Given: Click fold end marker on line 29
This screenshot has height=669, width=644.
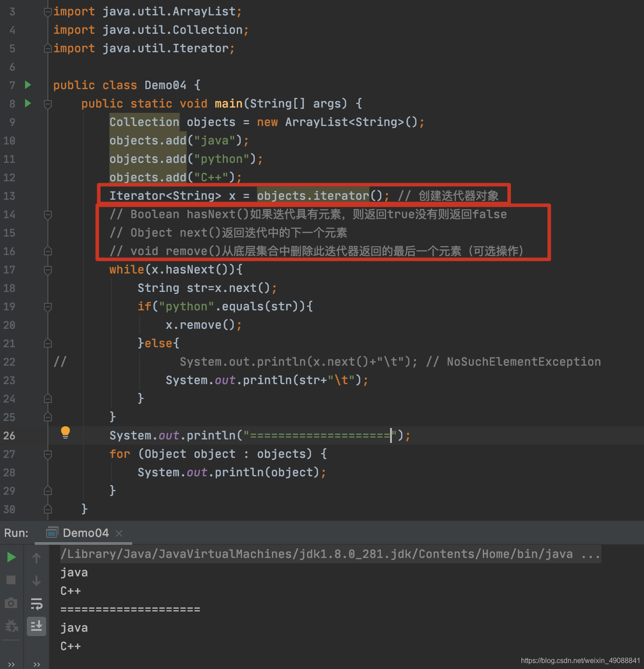Looking at the screenshot, I should (48, 491).
